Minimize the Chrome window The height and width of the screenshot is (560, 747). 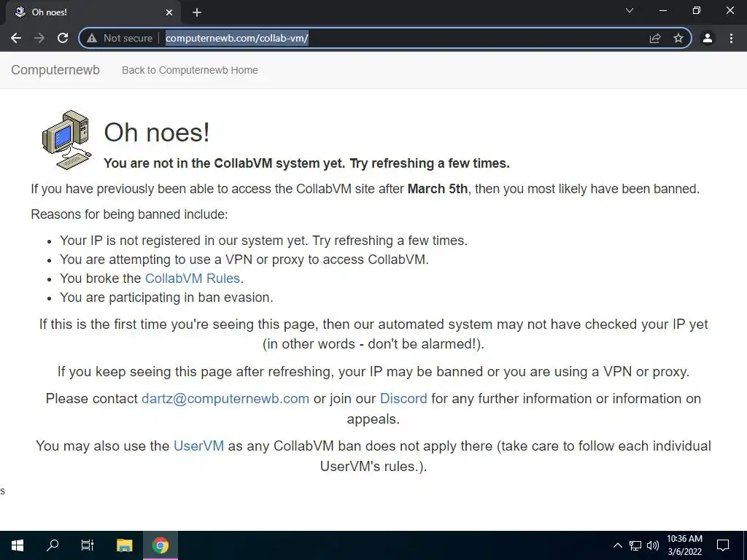662,10
